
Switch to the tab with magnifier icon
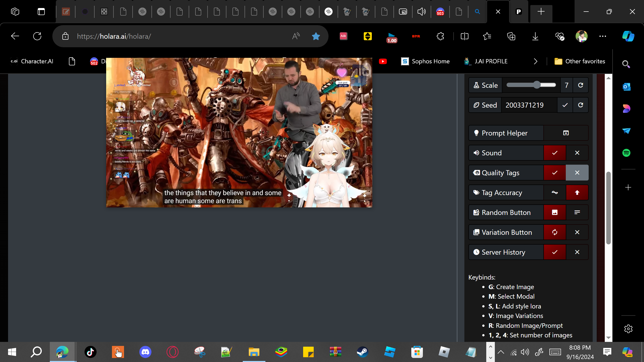click(x=477, y=12)
